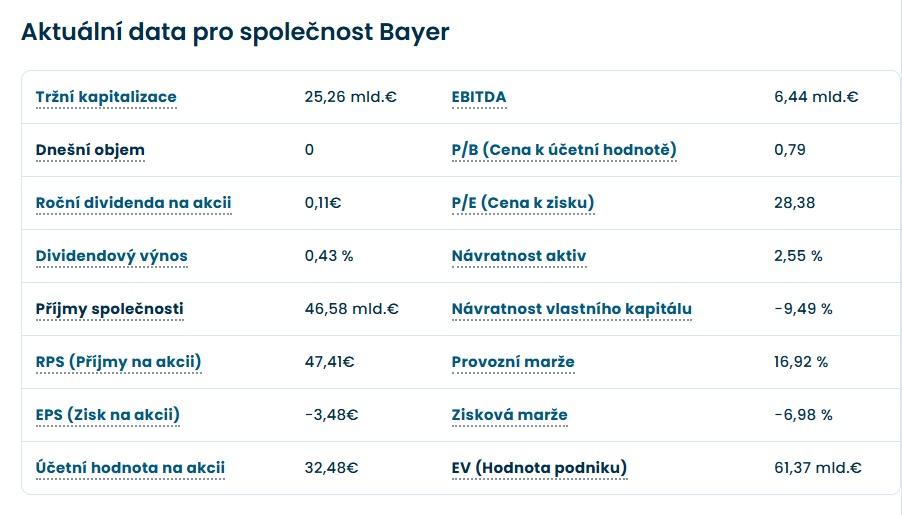Click Účetní hodnota na akcii link
This screenshot has height=515, width=902.
click(130, 468)
